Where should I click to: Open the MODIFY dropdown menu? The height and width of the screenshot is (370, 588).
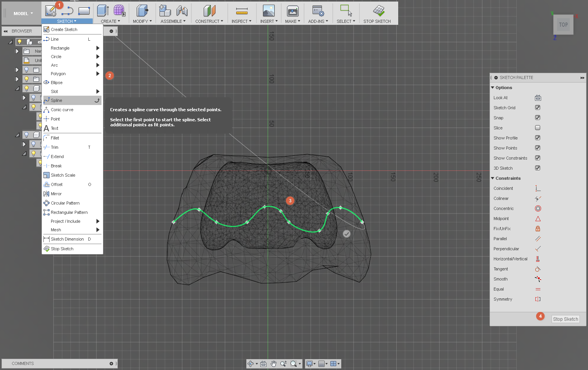(x=142, y=21)
